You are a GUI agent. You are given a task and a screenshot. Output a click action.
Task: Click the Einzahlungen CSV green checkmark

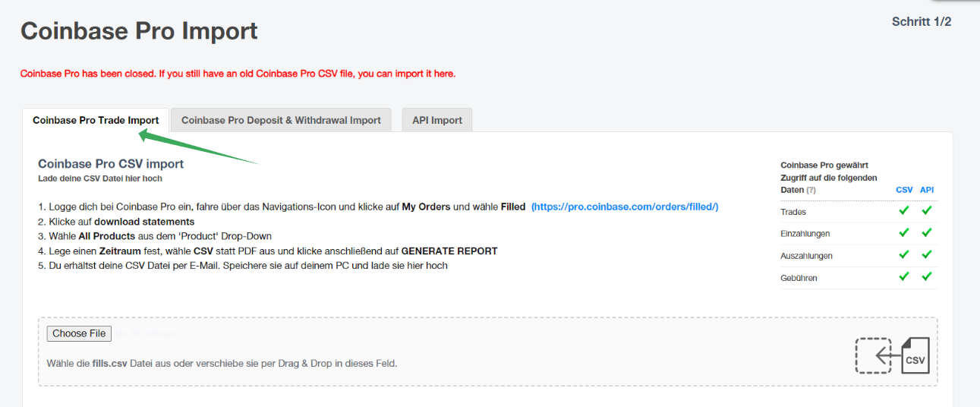(903, 233)
